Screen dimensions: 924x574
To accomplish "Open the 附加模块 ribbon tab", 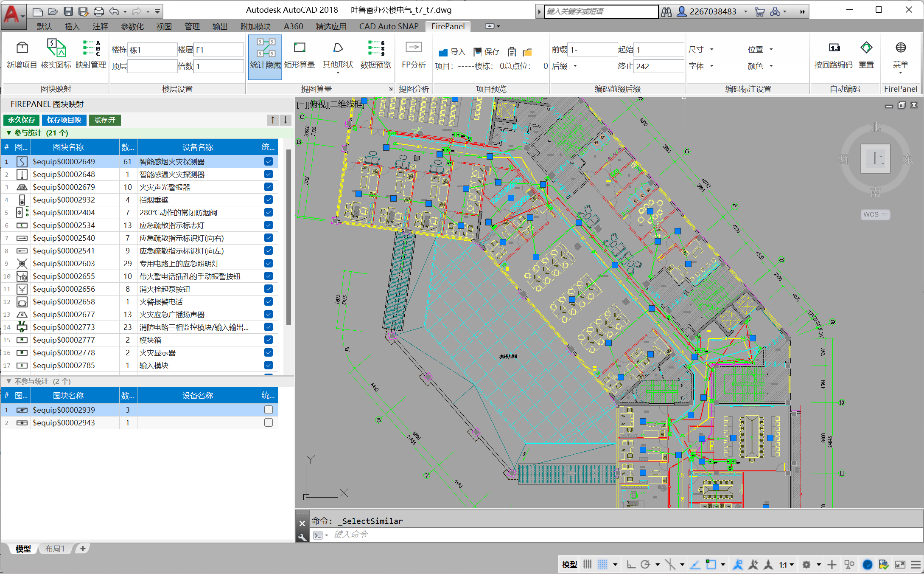I will coord(256,26).
